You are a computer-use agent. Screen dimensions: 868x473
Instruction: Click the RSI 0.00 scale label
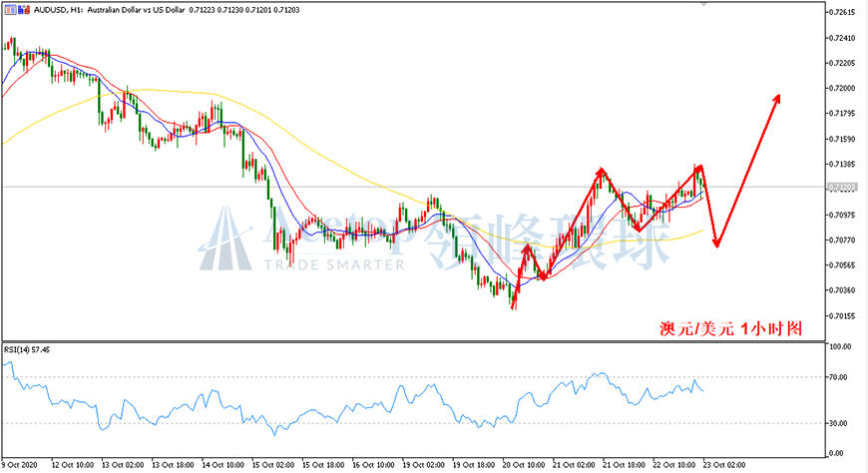[836, 454]
